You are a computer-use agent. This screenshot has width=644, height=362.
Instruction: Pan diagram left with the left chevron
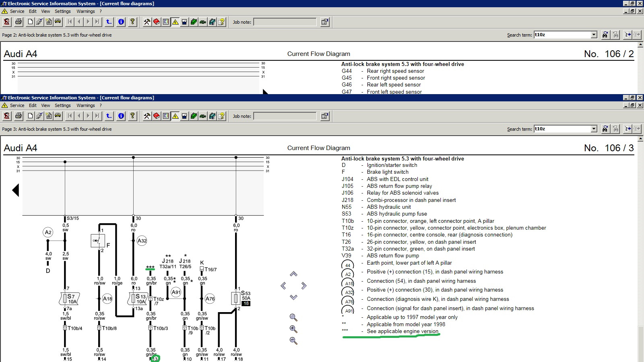283,286
